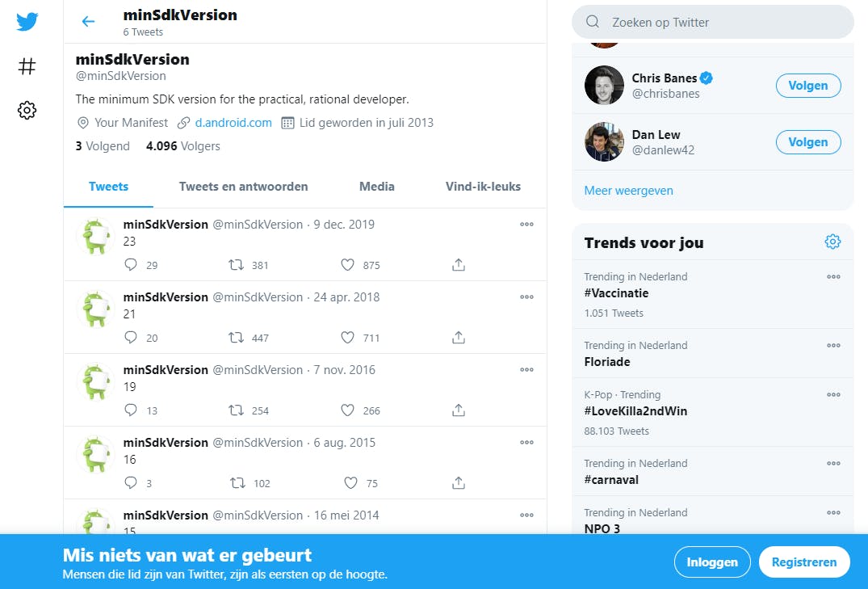Open the Explore hashtag icon
The image size is (868, 589).
coord(27,66)
